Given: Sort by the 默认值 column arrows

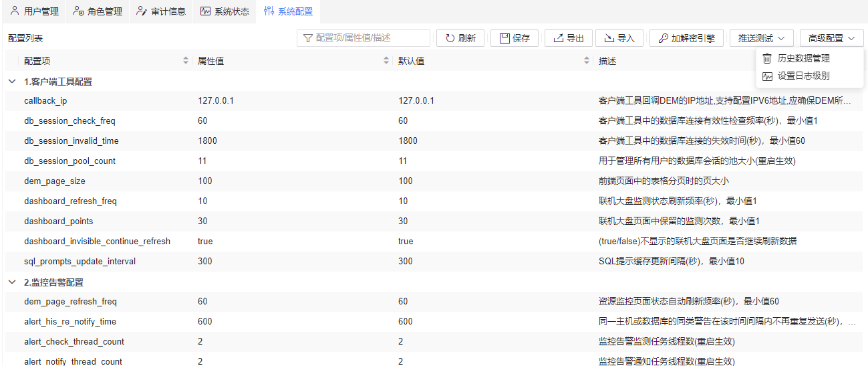Looking at the screenshot, I should click(587, 61).
